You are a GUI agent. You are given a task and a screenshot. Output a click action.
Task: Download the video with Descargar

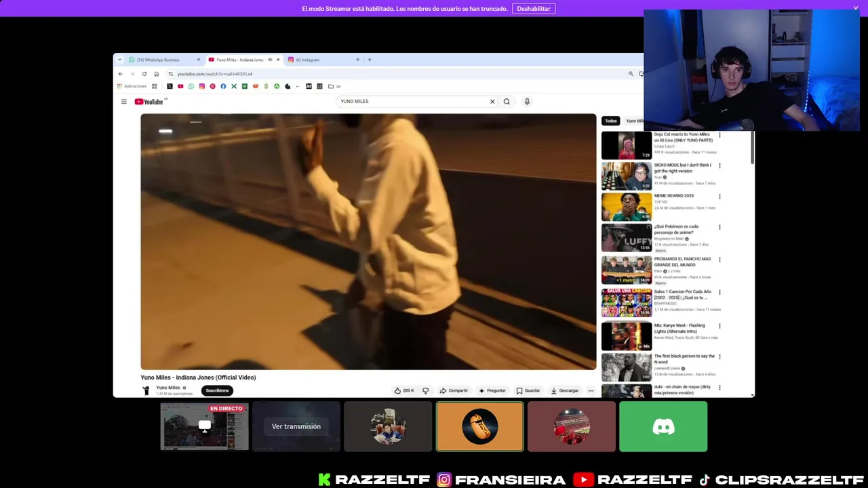coord(565,390)
